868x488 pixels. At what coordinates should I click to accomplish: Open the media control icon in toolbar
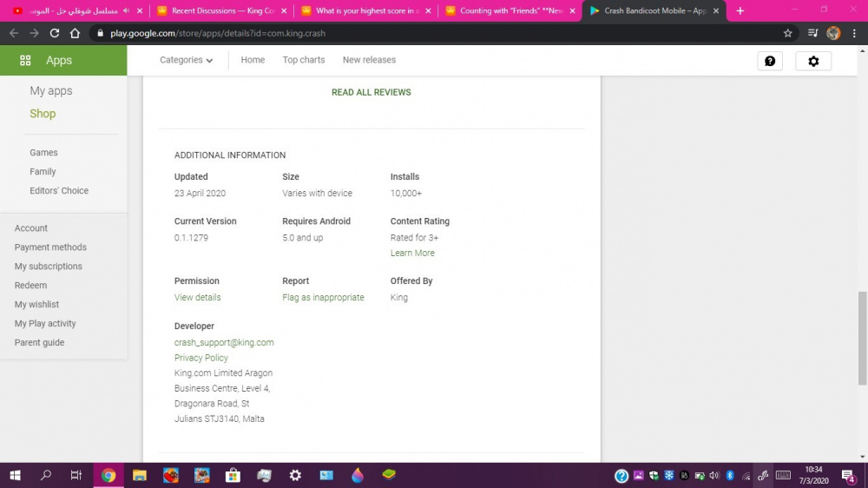(x=812, y=33)
